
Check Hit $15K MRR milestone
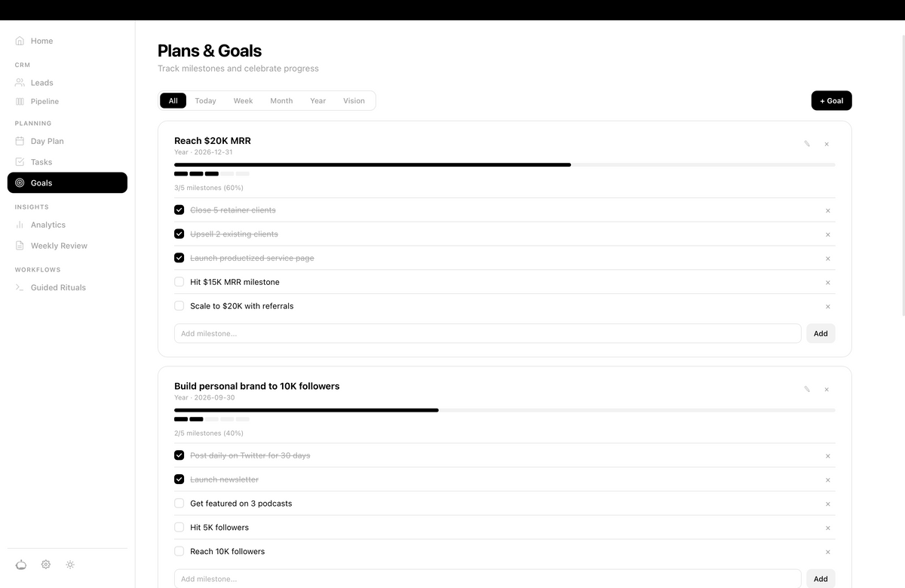tap(179, 282)
